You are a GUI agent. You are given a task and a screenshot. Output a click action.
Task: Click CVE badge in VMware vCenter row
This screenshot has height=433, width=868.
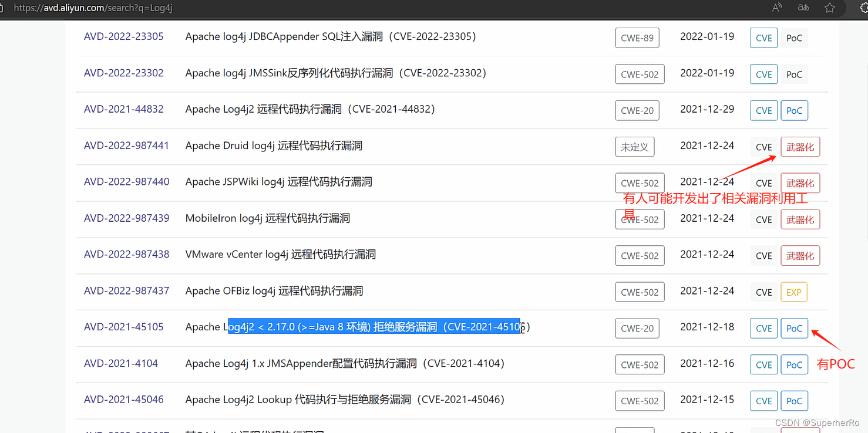[x=764, y=256]
